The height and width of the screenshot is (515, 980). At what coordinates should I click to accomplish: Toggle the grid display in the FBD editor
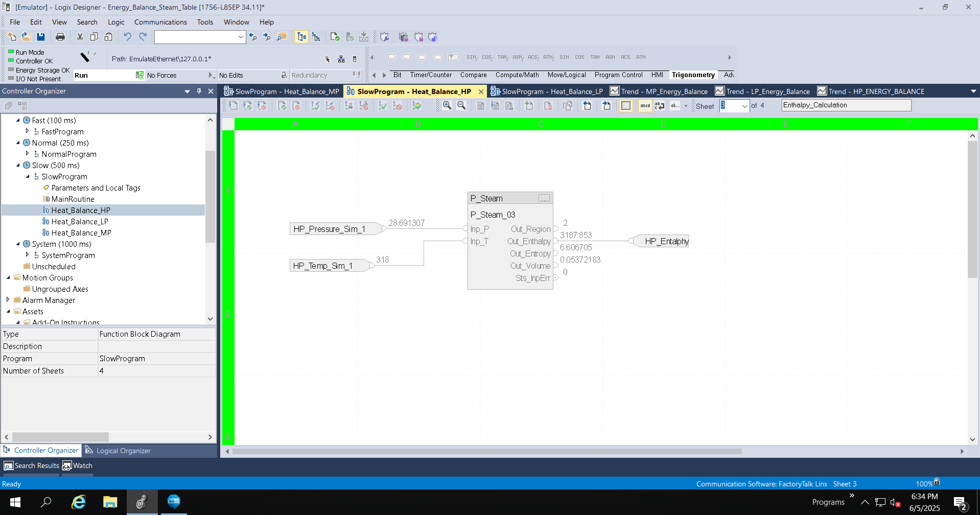(626, 106)
